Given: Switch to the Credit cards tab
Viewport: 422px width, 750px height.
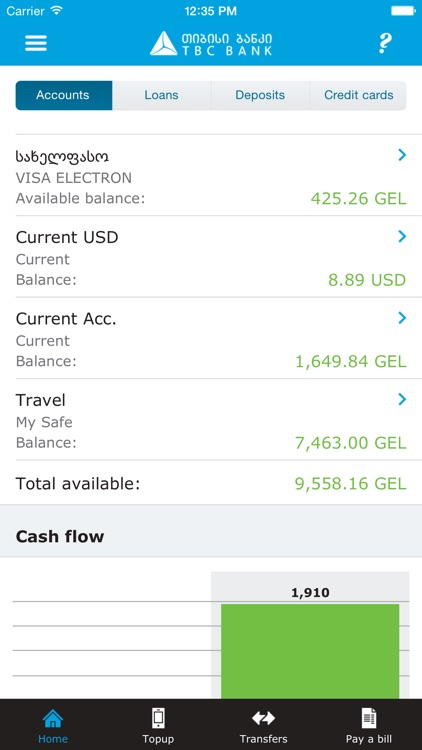Looking at the screenshot, I should point(358,95).
